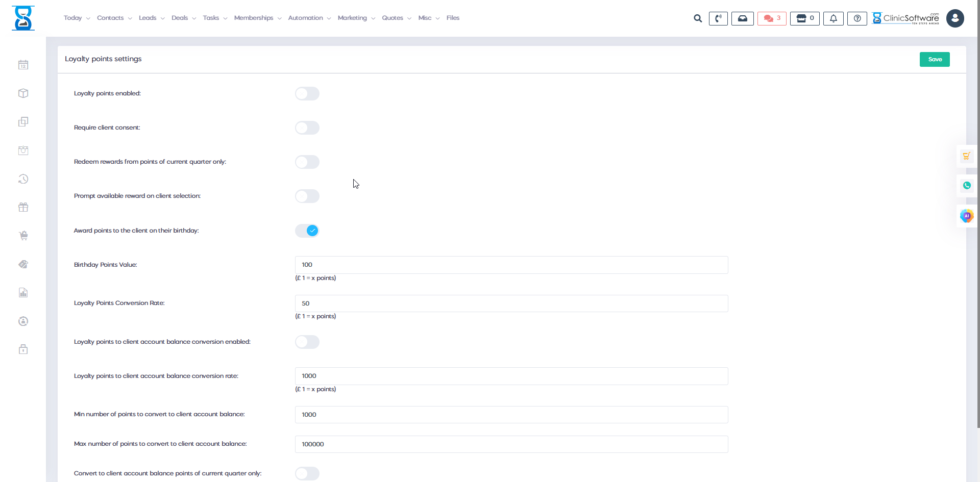Open help via the question mark icon
This screenshot has width=980, height=482.
coord(857,18)
